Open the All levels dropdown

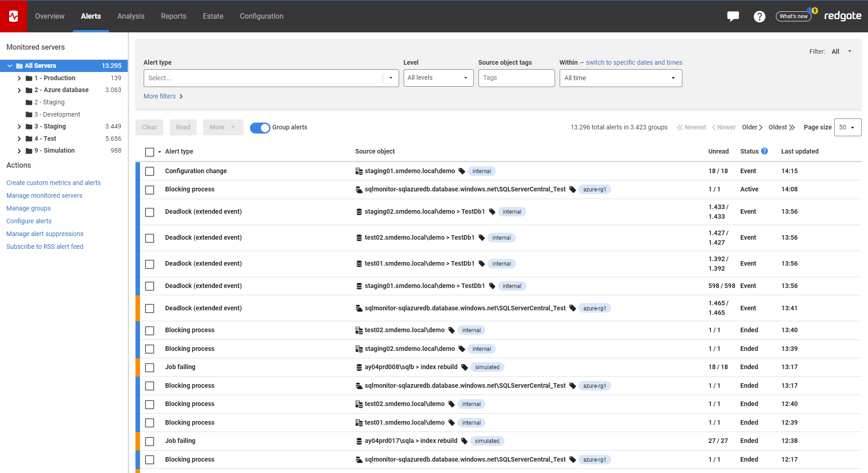coord(438,78)
